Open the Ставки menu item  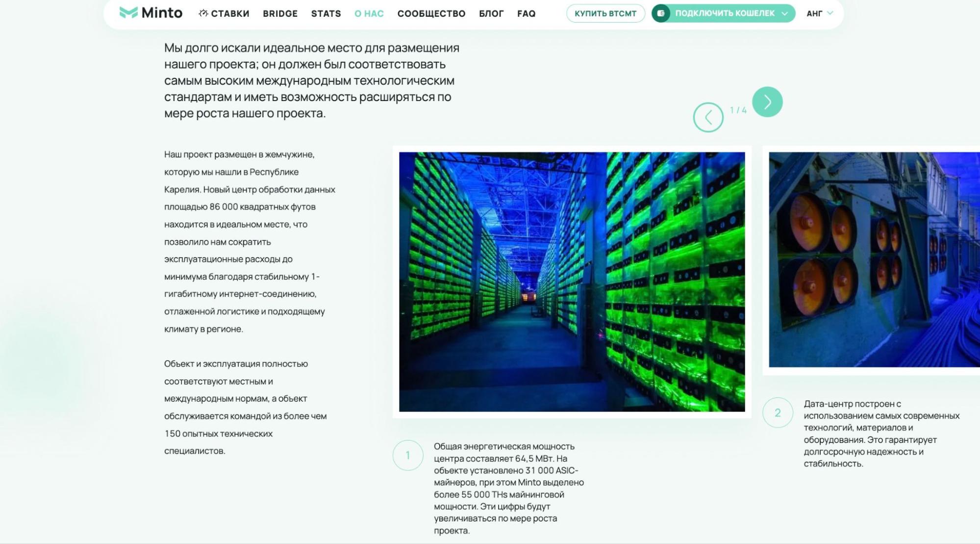[229, 14]
